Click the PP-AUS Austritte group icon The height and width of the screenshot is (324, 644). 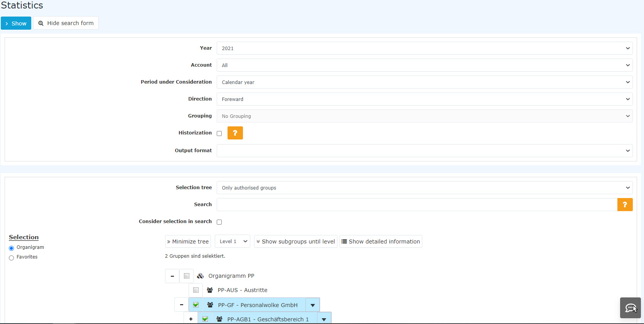[x=210, y=290]
